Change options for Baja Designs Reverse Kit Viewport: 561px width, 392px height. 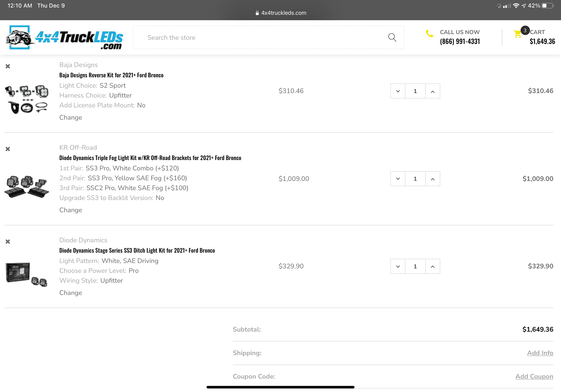[x=71, y=118]
